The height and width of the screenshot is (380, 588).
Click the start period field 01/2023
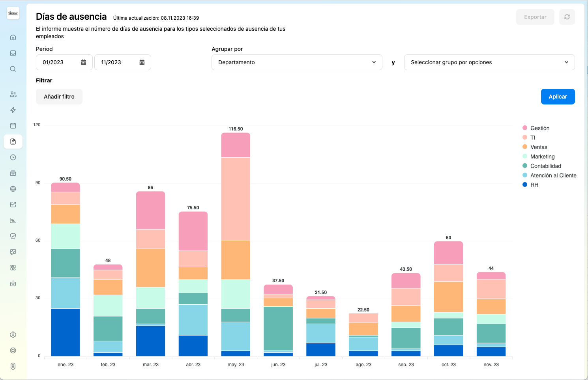tap(64, 62)
